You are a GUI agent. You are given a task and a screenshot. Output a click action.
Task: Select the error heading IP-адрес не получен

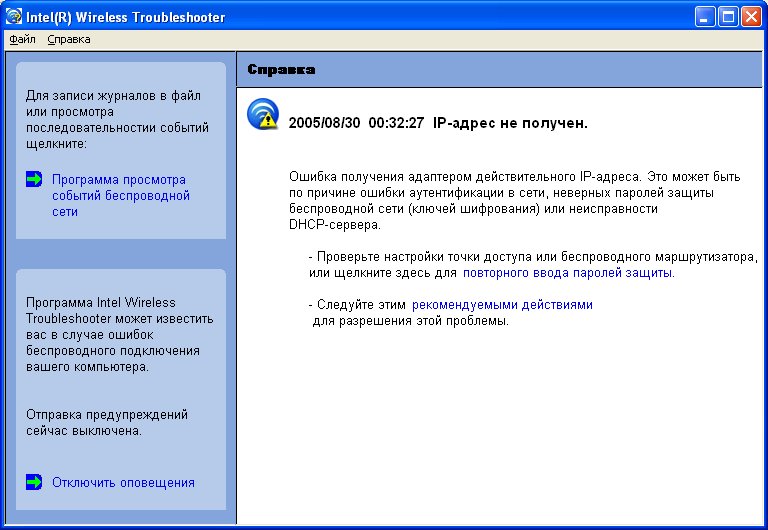point(510,123)
